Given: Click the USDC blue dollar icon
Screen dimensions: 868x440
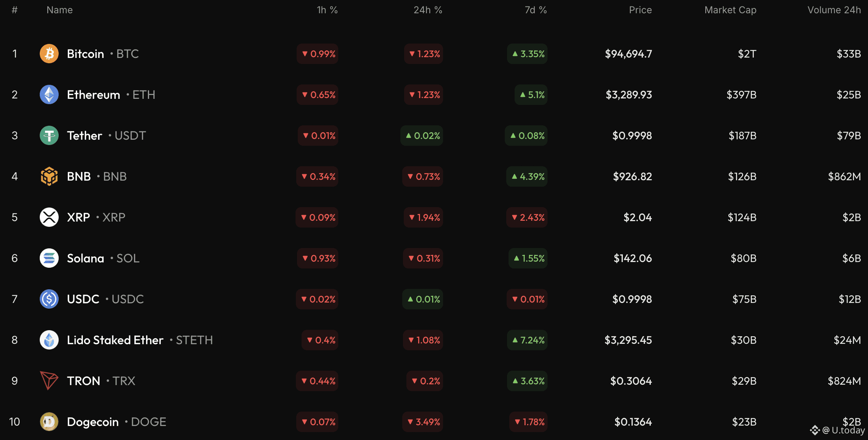Looking at the screenshot, I should tap(49, 299).
